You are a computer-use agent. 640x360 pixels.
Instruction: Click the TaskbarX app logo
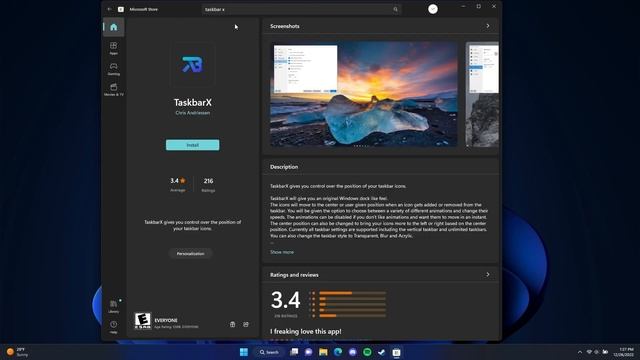click(x=193, y=64)
